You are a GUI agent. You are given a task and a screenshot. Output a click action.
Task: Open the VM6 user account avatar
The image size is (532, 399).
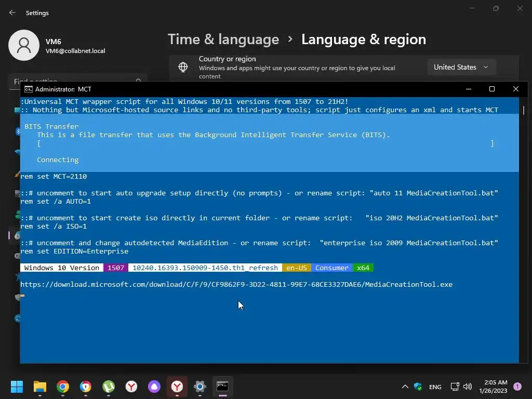24,45
